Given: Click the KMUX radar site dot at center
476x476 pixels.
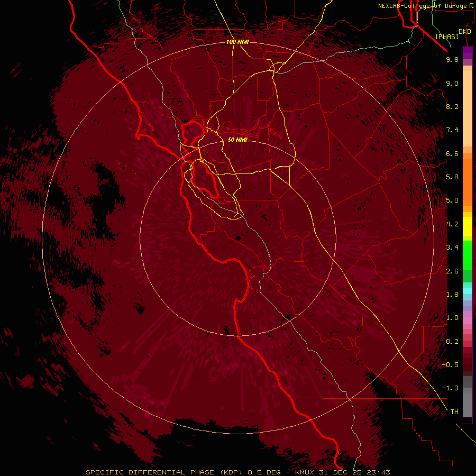Looking at the screenshot, I should pyautogui.click(x=238, y=238).
